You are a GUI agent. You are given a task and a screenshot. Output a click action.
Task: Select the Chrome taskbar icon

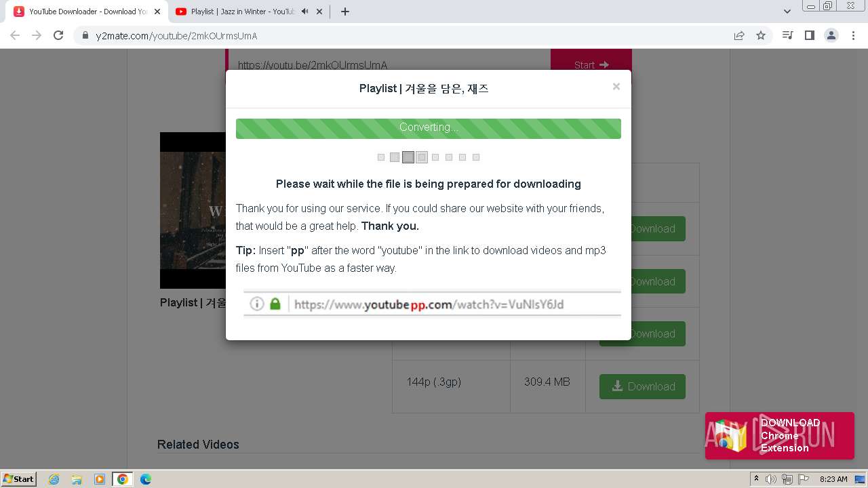122,479
